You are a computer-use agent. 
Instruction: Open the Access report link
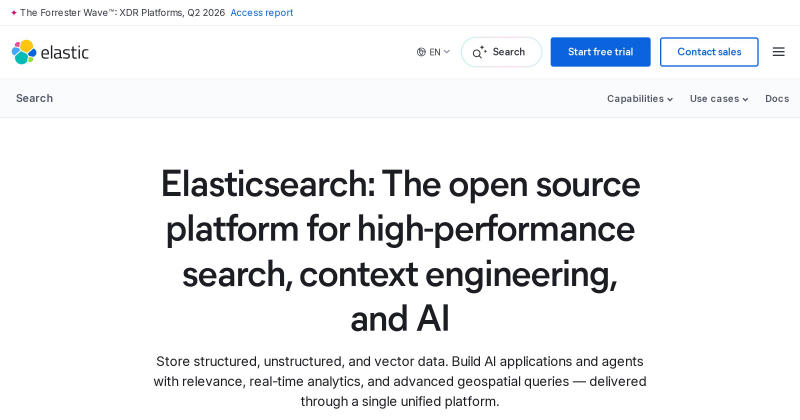point(262,13)
